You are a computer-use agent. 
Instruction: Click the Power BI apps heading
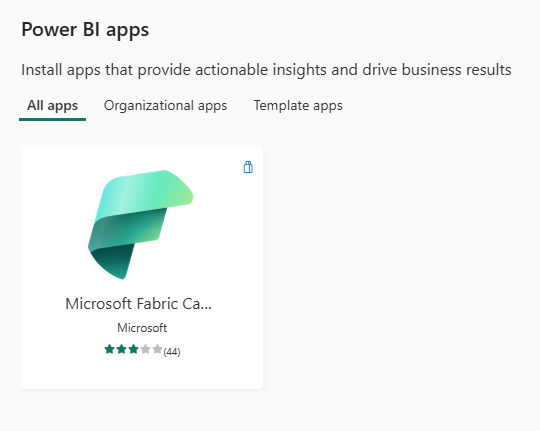(x=85, y=30)
